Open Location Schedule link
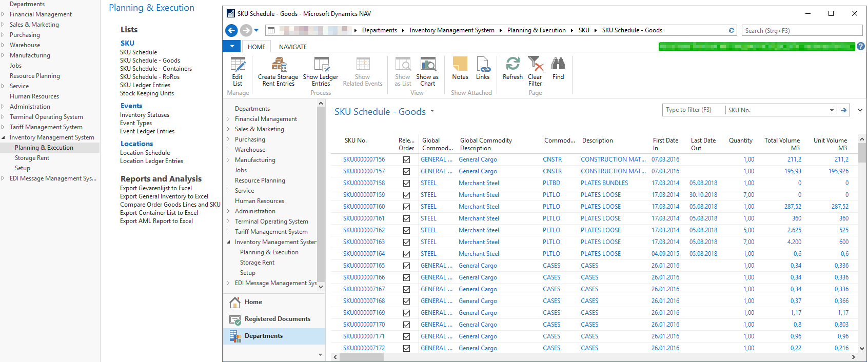The image size is (868, 362). (145, 153)
